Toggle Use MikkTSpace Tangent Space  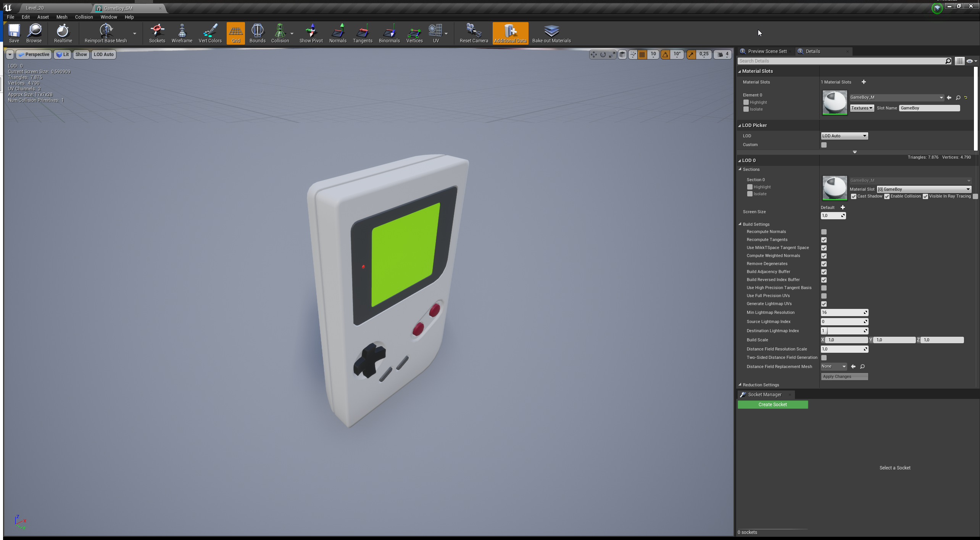[824, 248]
